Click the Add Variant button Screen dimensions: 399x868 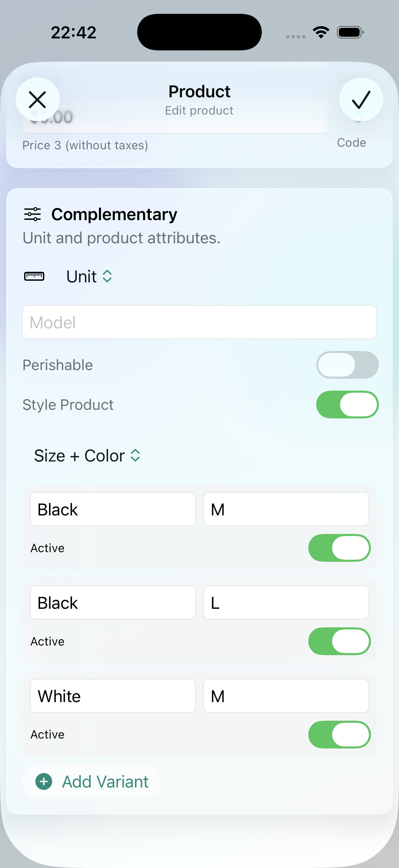coord(92,781)
